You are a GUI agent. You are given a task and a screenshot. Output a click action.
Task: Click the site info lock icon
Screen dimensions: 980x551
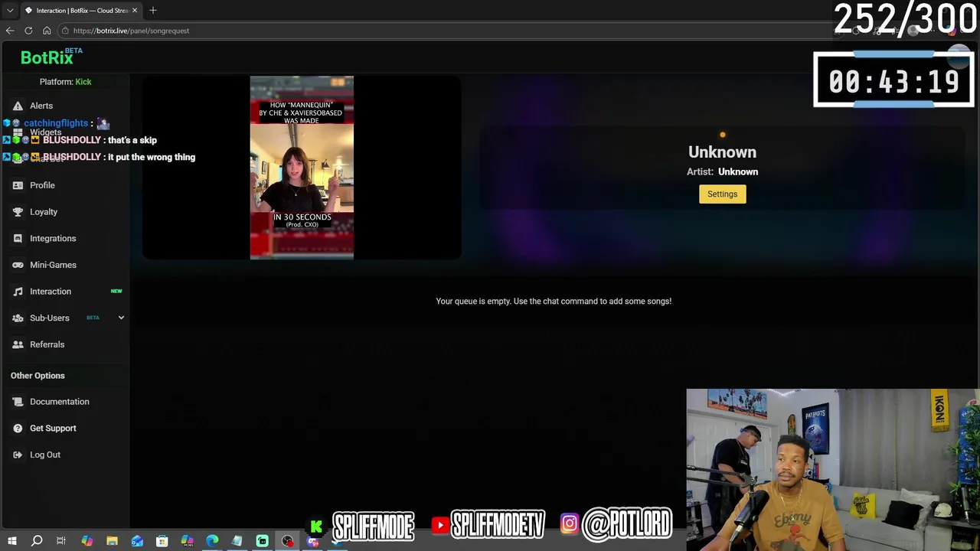[x=66, y=31]
